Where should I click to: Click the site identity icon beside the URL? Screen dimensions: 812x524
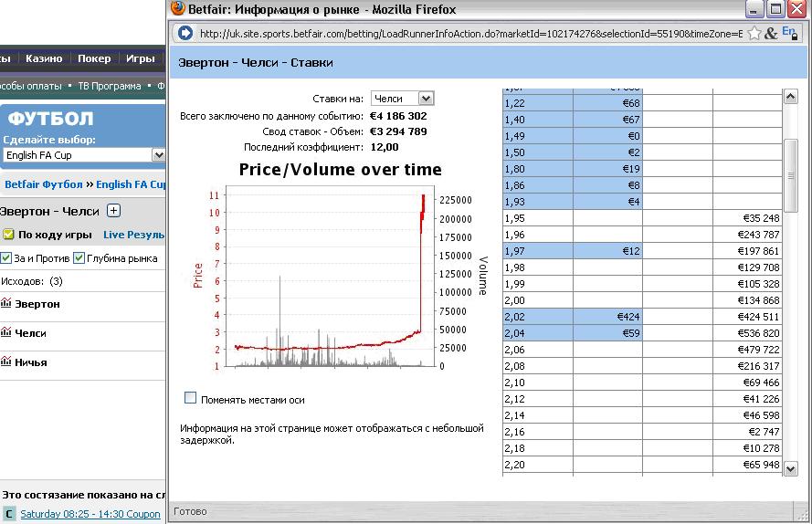185,33
